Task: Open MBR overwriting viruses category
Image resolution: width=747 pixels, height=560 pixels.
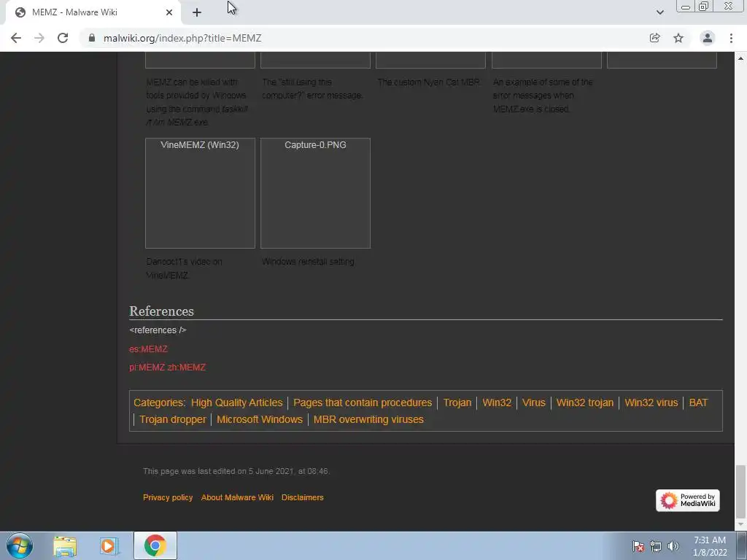Action: click(x=368, y=419)
